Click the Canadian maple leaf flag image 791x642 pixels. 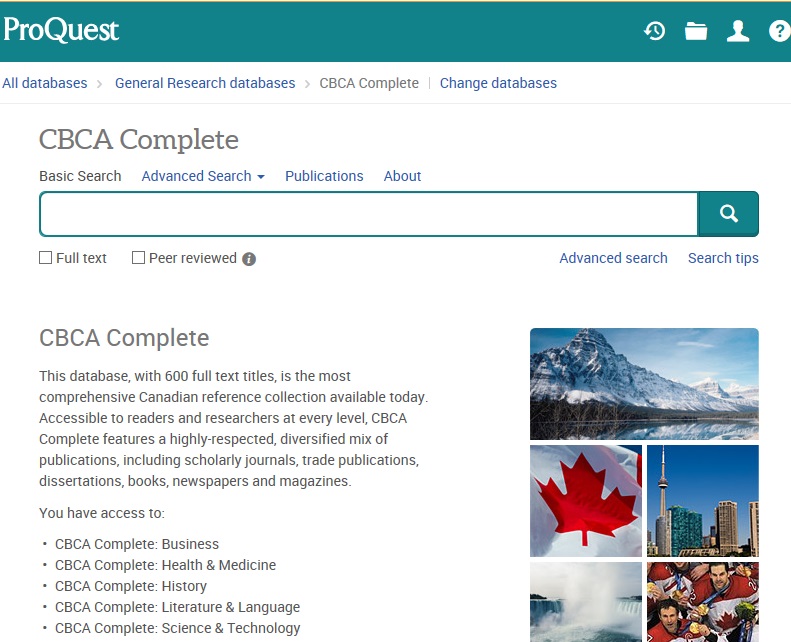(586, 501)
